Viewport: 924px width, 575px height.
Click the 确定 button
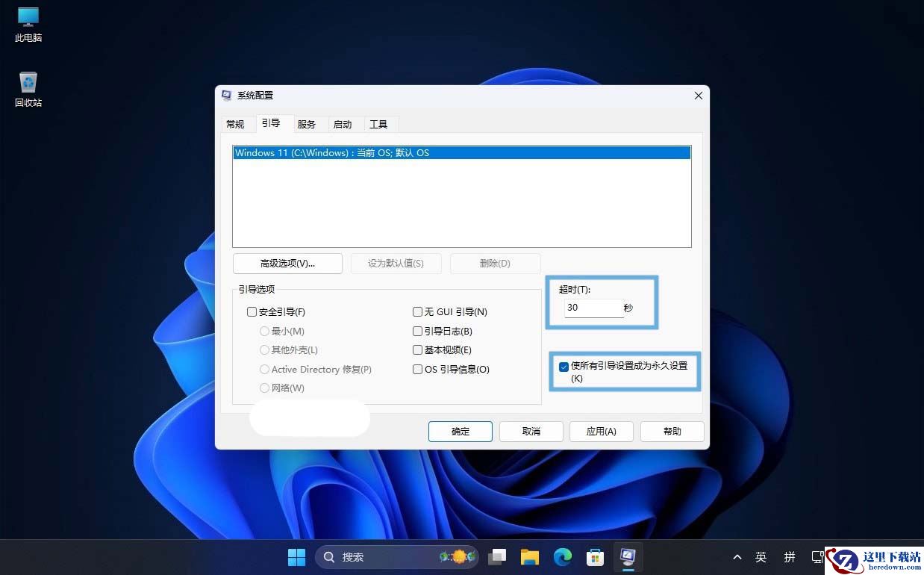pyautogui.click(x=461, y=432)
